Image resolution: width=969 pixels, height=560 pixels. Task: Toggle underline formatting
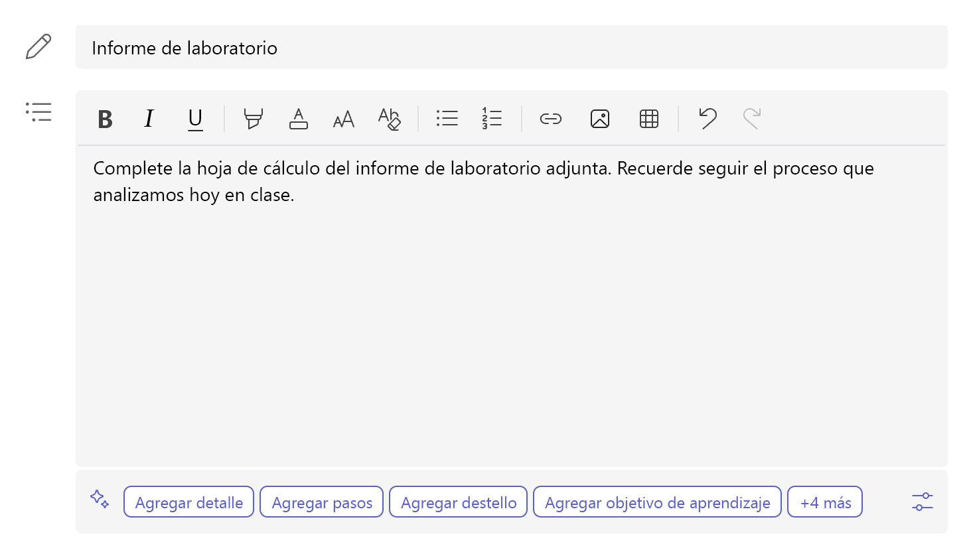(x=195, y=119)
